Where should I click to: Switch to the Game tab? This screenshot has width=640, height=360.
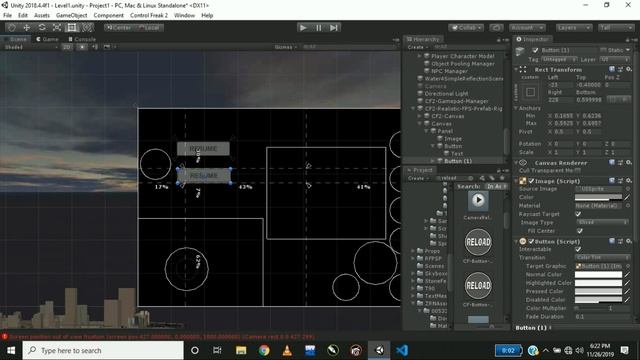tap(47, 39)
